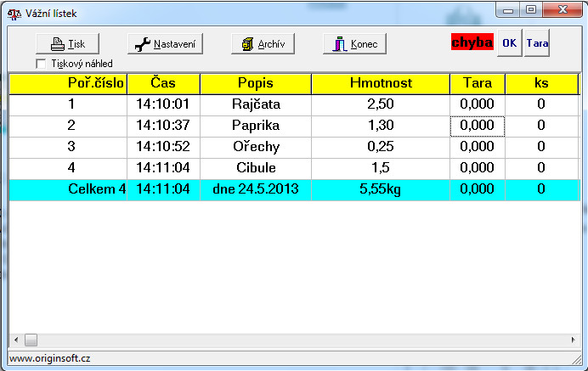The width and height of the screenshot is (588, 371).
Task: Maximize the Vážní lístek window
Action: coord(530,10)
